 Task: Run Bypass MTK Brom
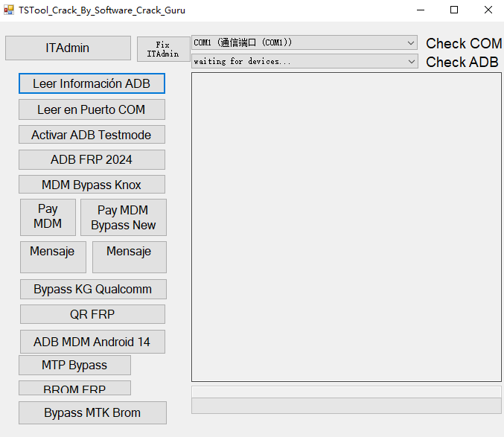tap(92, 412)
